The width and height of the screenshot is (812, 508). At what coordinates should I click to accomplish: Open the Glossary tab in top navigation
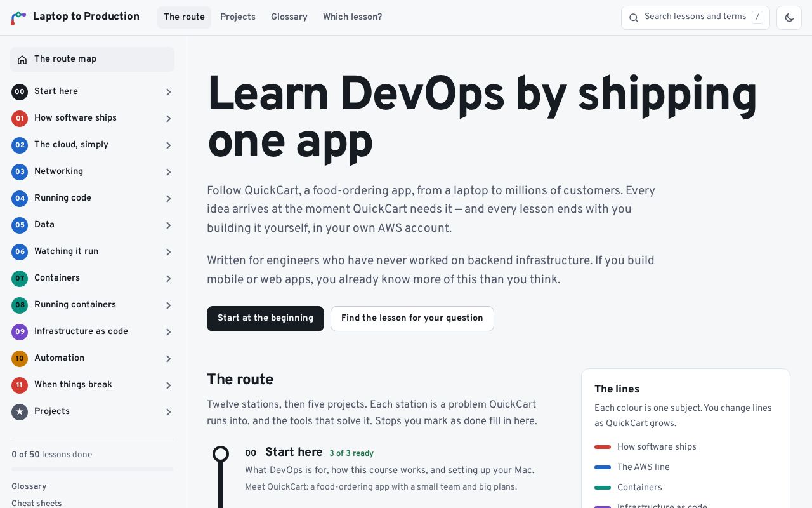[289, 17]
